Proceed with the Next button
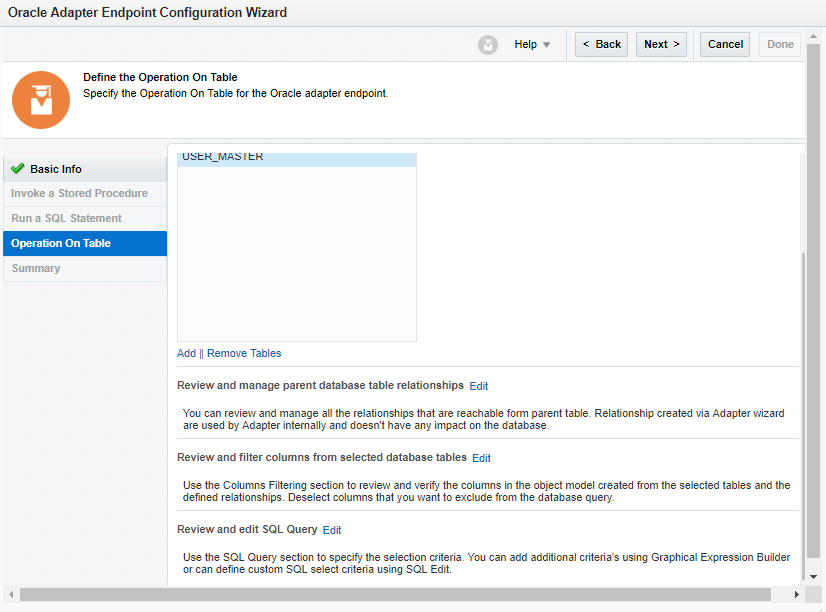 (x=661, y=45)
